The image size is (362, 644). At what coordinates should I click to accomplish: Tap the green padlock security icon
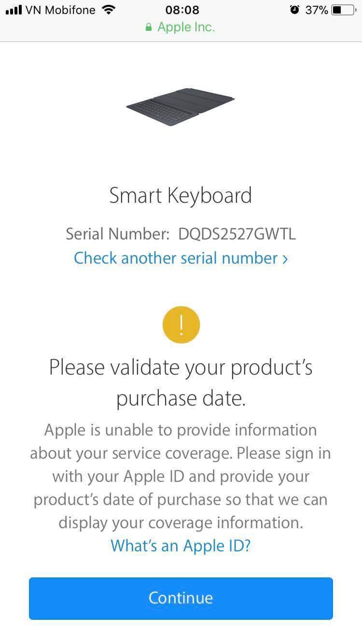pos(149,28)
